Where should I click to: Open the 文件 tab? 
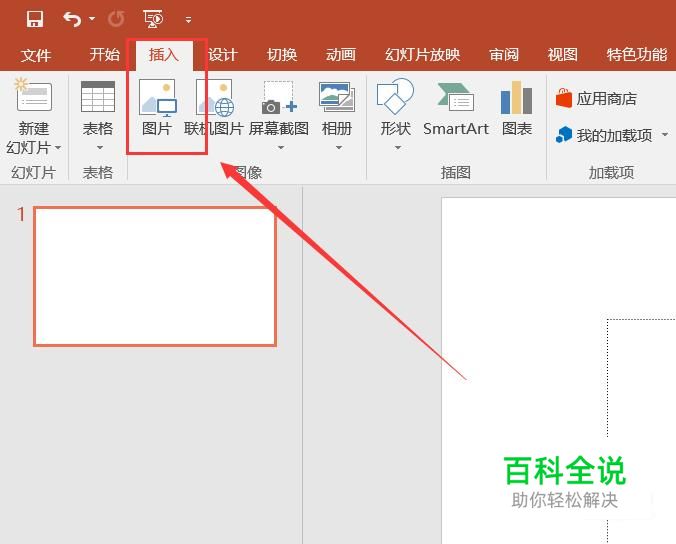pyautogui.click(x=36, y=55)
